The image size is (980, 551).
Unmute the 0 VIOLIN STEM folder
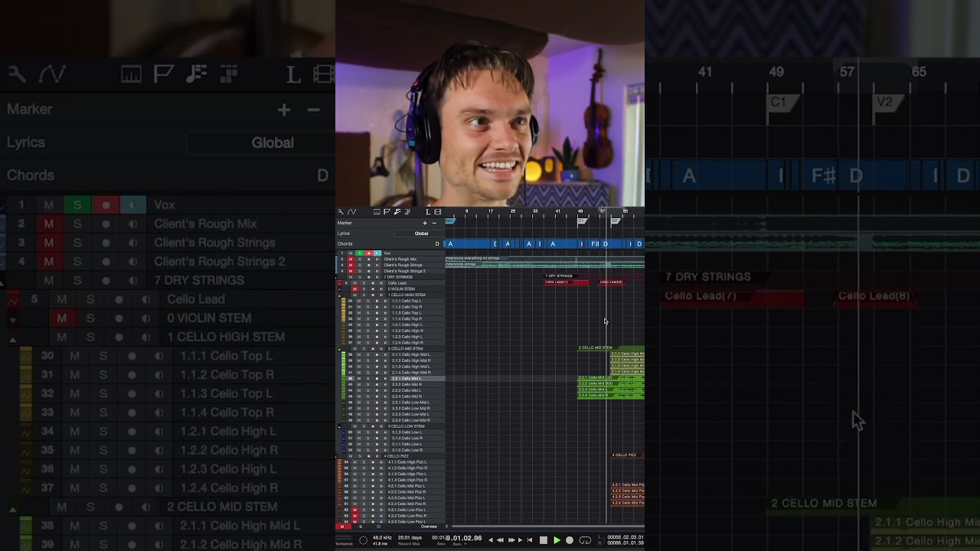pyautogui.click(x=354, y=289)
